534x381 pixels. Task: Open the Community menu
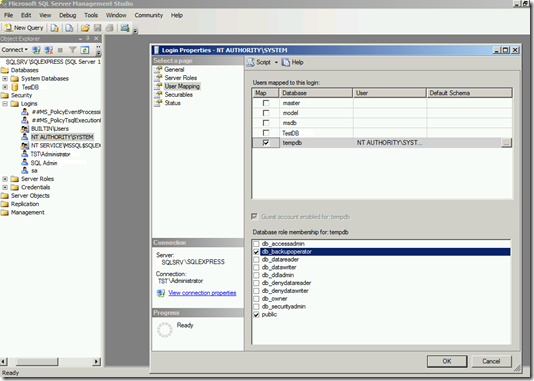point(149,15)
